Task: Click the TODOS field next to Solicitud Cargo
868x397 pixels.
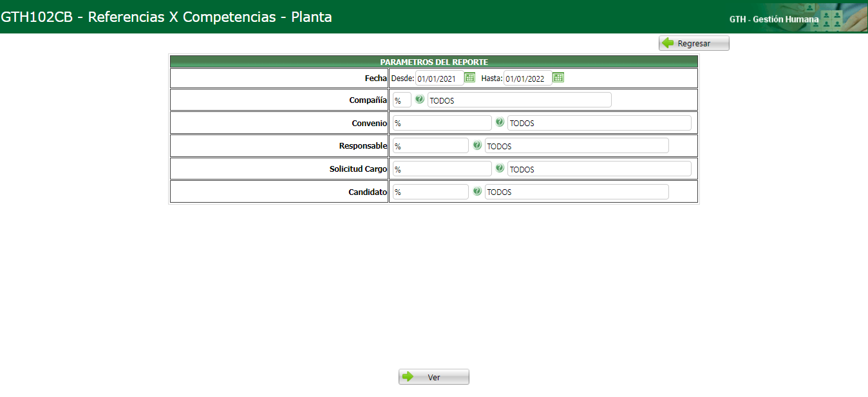Action: (599, 169)
